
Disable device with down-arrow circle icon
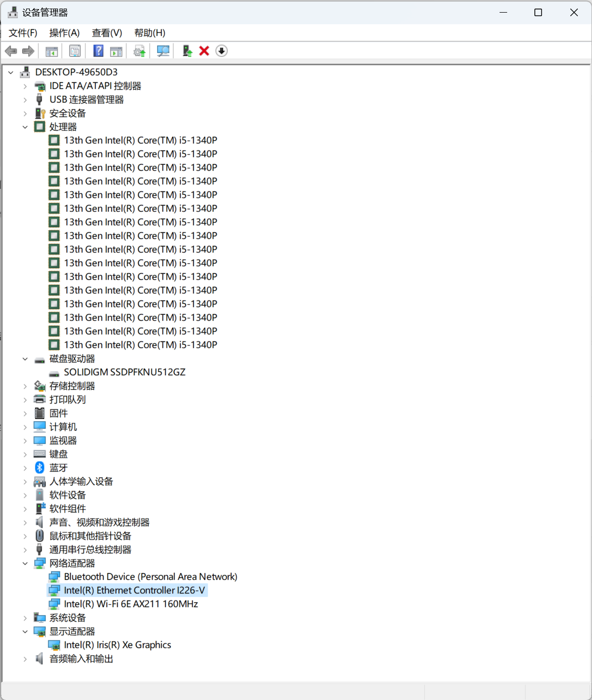[x=221, y=51]
